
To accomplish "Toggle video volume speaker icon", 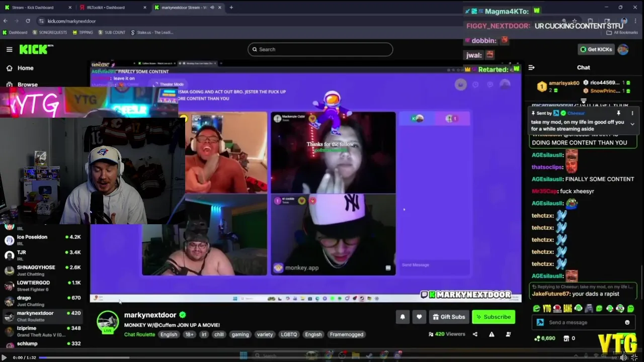I will [x=623, y=357].
